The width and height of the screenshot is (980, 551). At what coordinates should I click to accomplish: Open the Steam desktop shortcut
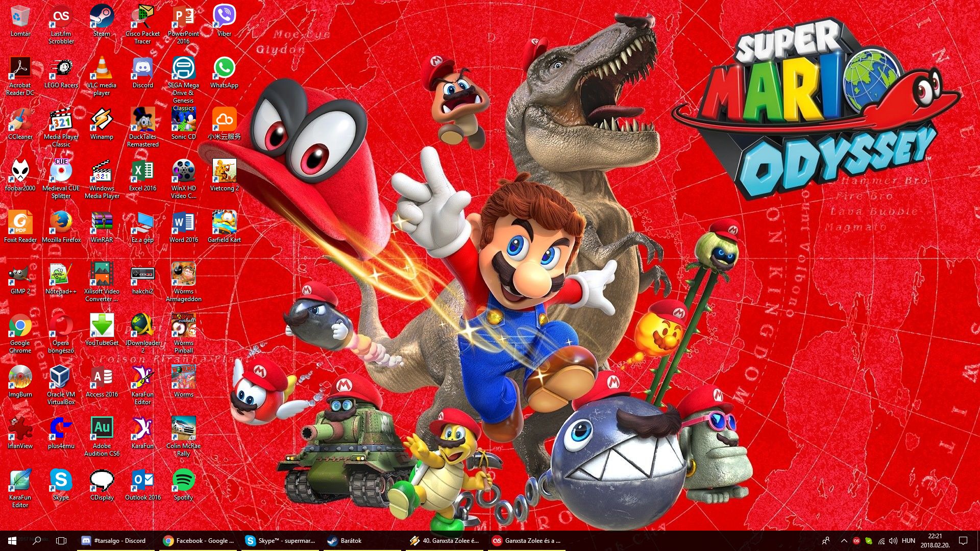point(102,17)
